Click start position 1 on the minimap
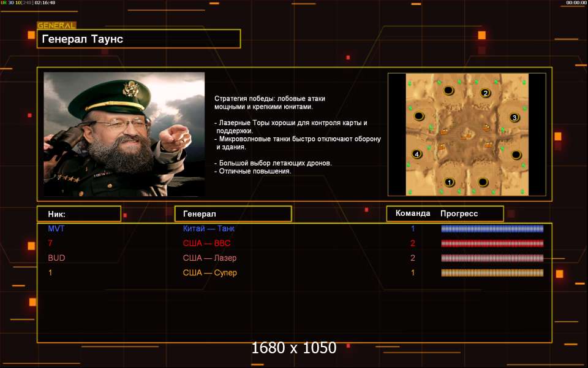The image size is (588, 368). click(449, 183)
